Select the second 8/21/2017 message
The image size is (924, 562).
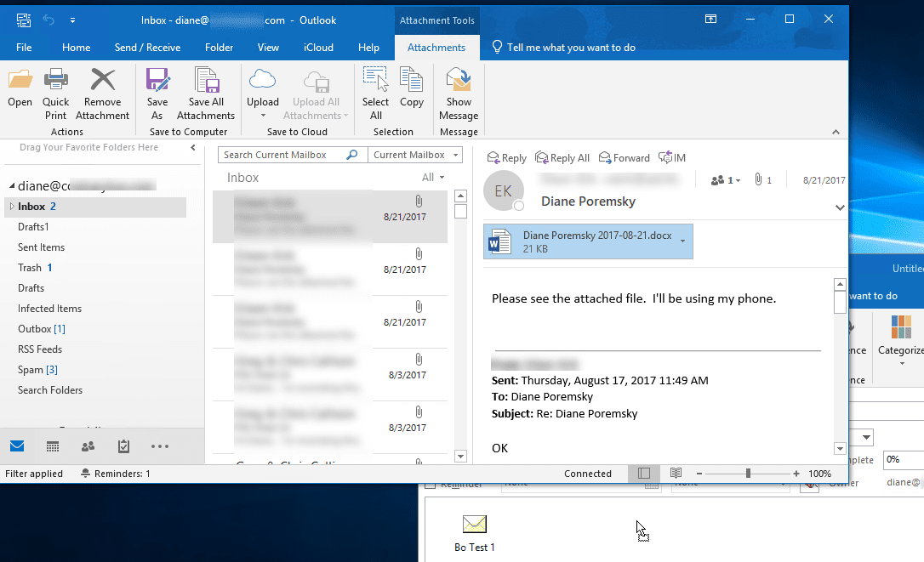coord(330,270)
